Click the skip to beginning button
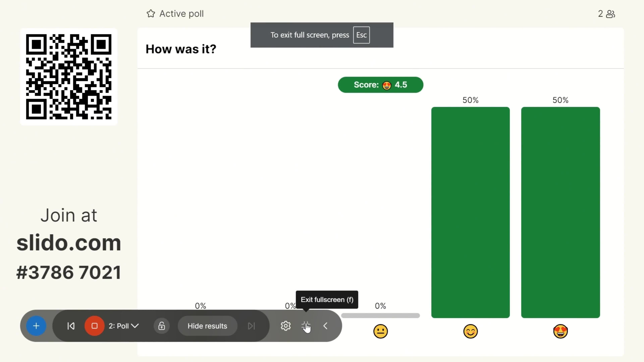The image size is (644, 362). coord(71,326)
